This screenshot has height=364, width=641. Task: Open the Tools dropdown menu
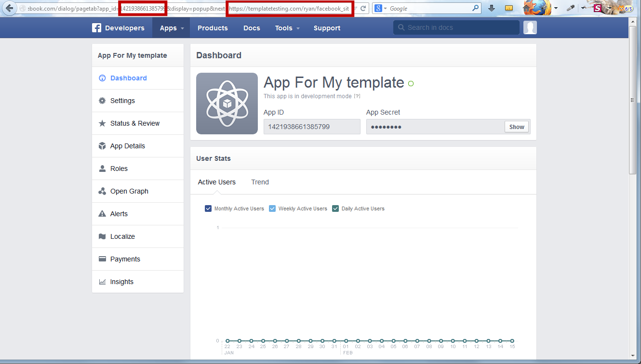(x=287, y=28)
